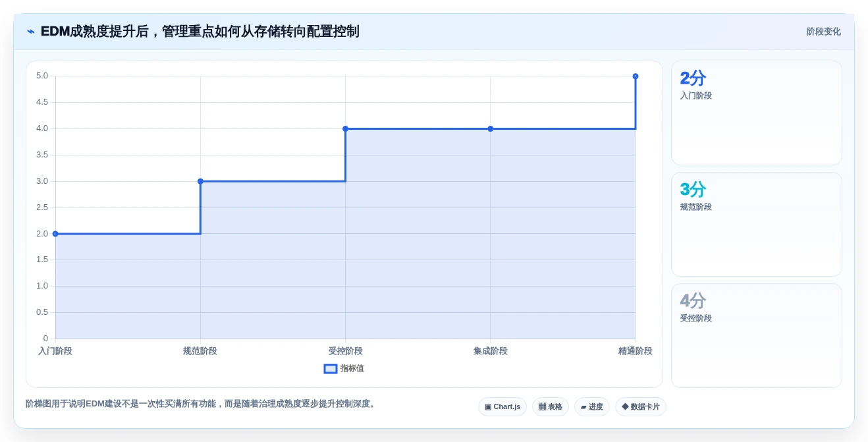Click the 2.5 y-axis tick label
The height and width of the screenshot is (442, 868).
[x=42, y=207]
